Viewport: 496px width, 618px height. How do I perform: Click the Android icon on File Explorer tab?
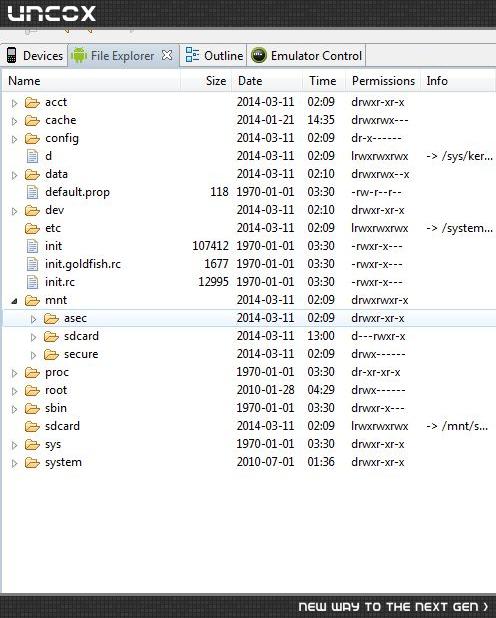[78, 56]
